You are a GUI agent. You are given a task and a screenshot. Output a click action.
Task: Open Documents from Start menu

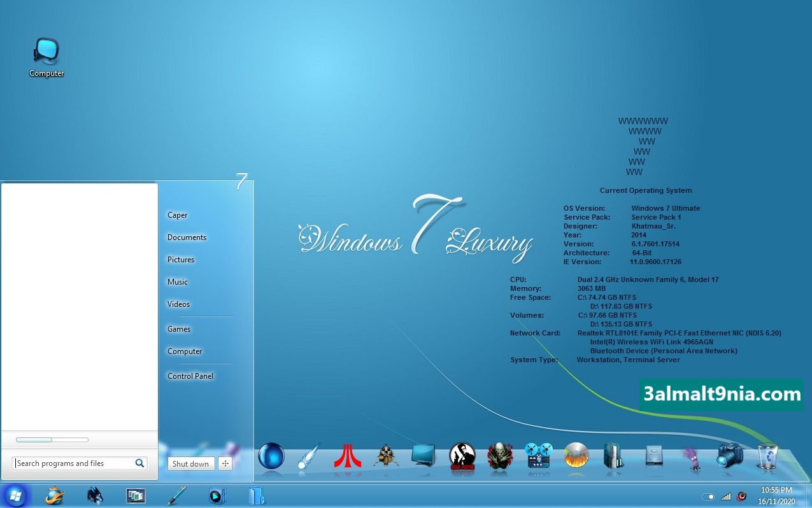187,237
